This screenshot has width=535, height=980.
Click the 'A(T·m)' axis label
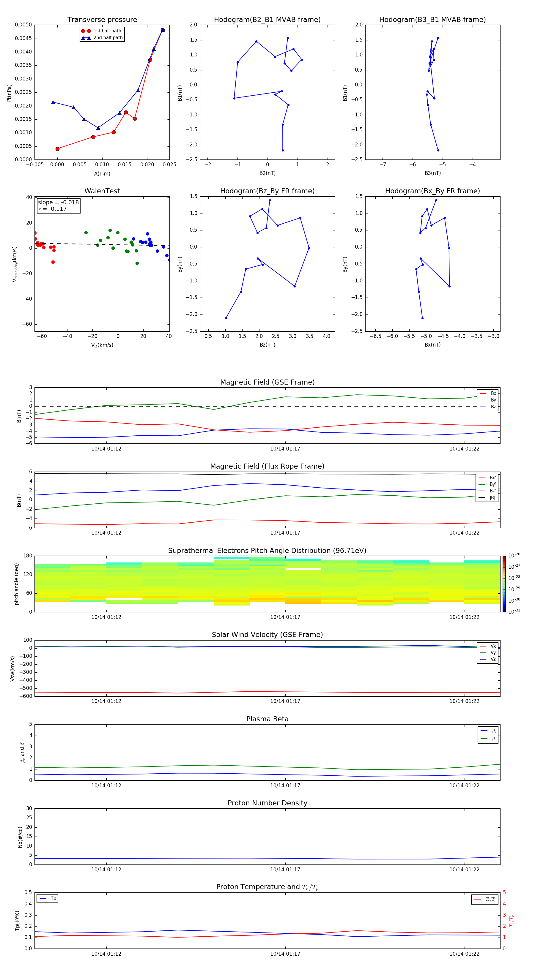point(102,174)
